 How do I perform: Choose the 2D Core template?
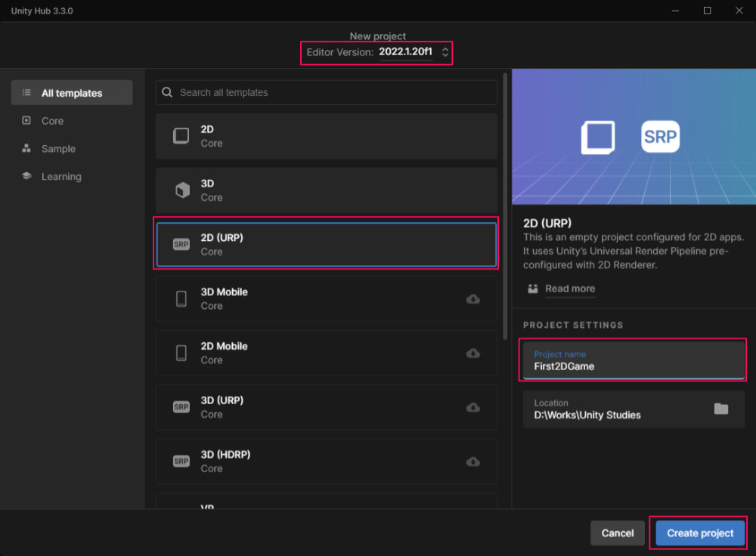tap(327, 136)
